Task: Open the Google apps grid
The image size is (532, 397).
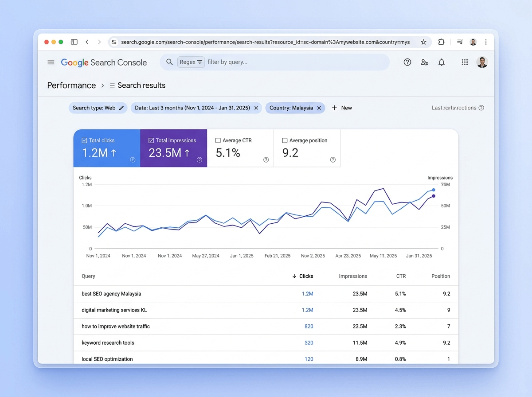Action: (x=465, y=62)
